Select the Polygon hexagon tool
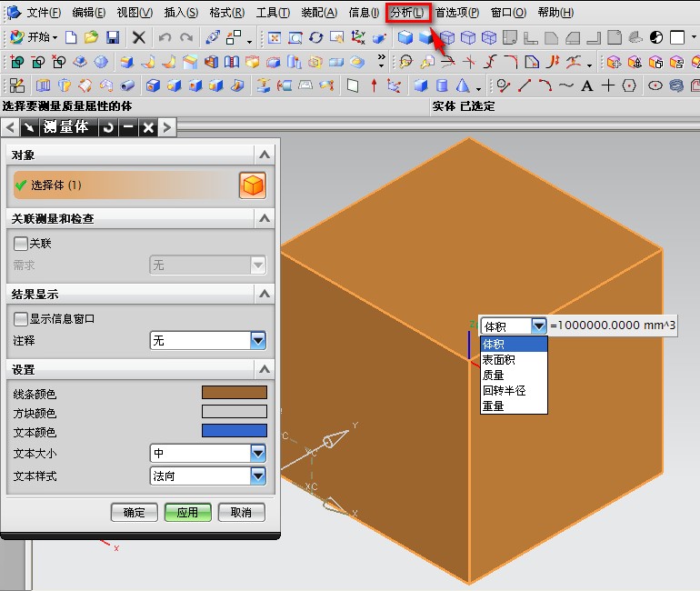Viewport: 700px width, 591px height. tap(629, 85)
